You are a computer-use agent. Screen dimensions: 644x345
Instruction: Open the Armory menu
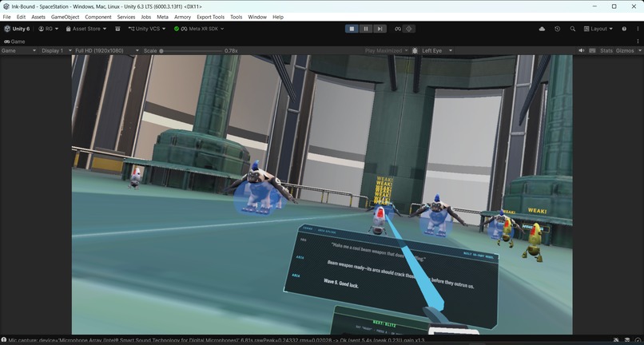pos(182,17)
